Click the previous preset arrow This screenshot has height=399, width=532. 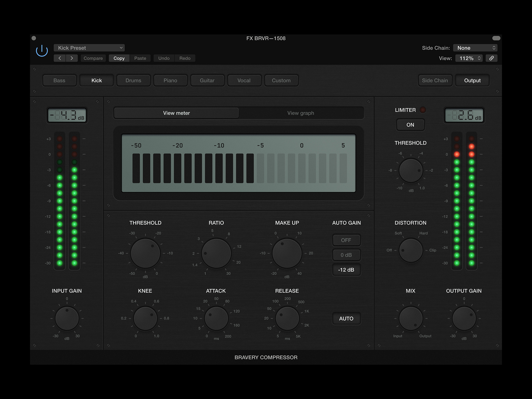coord(60,58)
